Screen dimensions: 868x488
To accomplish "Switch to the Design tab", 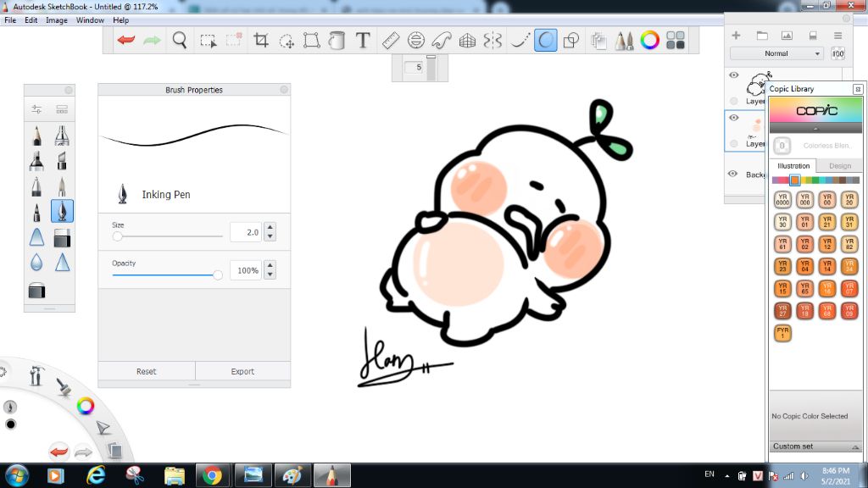I will tap(840, 165).
